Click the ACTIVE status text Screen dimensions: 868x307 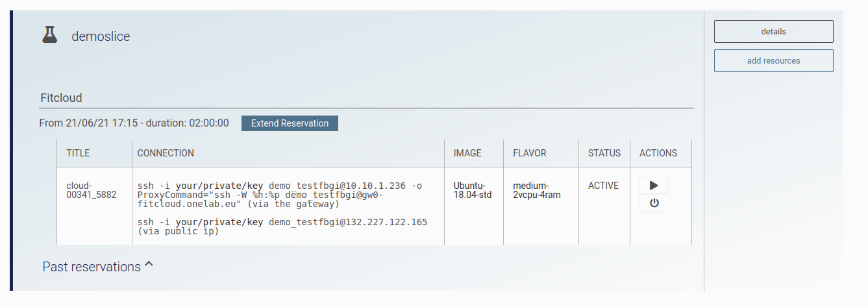pos(603,186)
